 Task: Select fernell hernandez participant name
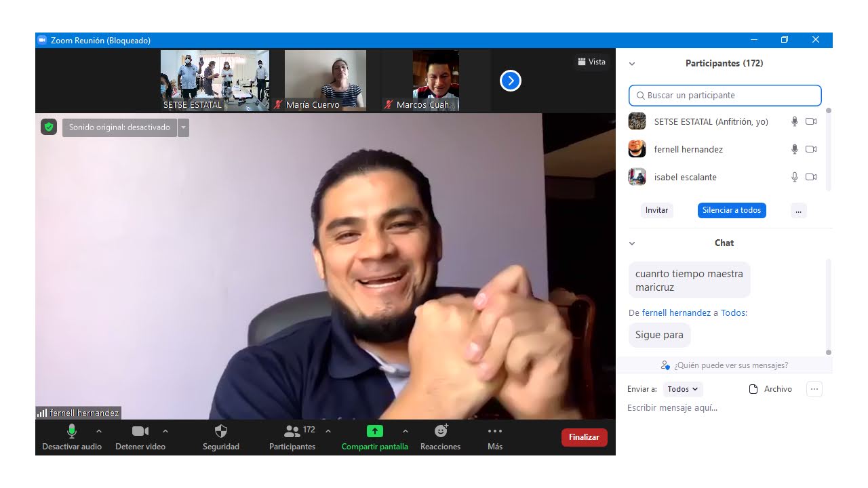pyautogui.click(x=688, y=150)
